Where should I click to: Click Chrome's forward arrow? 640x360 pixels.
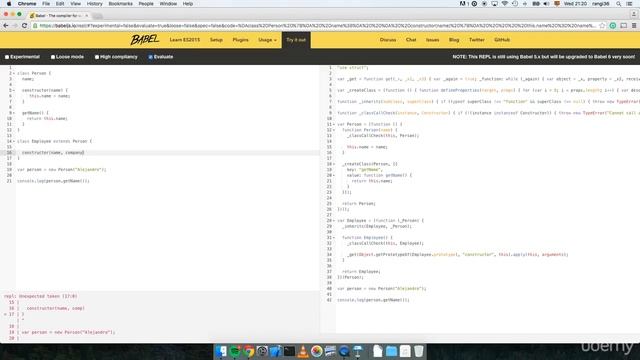(15, 25)
